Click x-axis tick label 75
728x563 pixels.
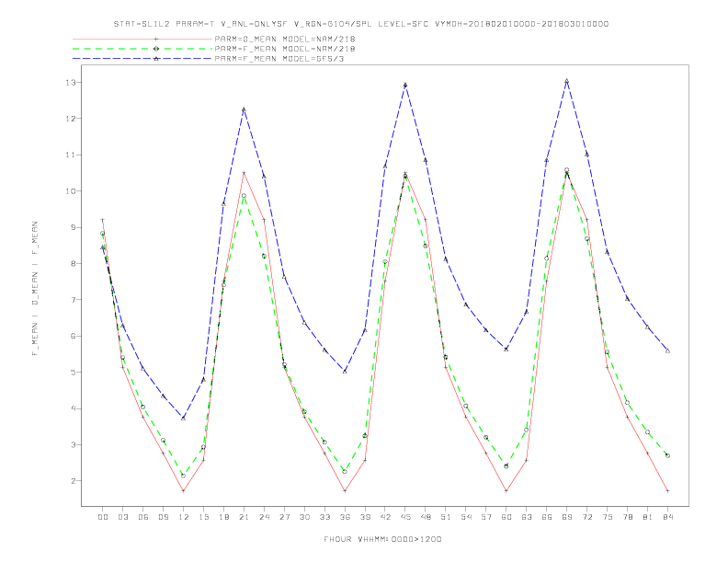coord(607,517)
